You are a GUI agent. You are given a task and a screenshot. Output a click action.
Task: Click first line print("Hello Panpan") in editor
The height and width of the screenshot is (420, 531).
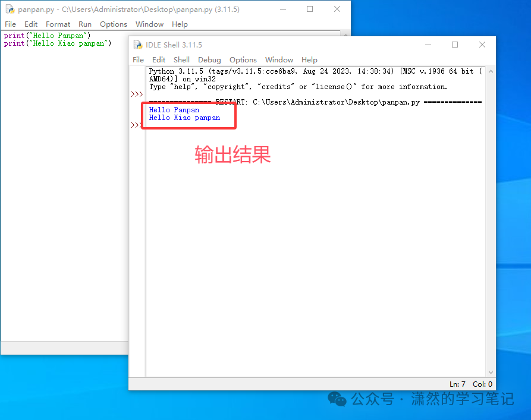(x=47, y=36)
